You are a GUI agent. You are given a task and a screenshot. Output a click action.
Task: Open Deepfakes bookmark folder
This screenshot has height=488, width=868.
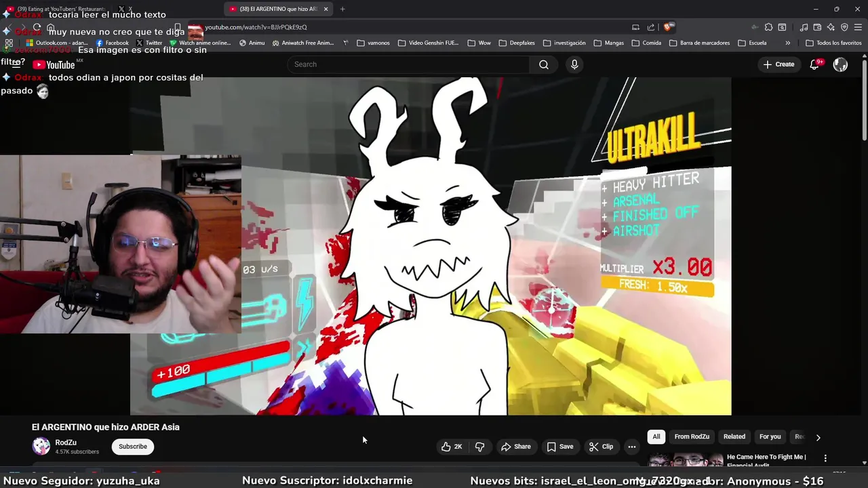tap(517, 43)
